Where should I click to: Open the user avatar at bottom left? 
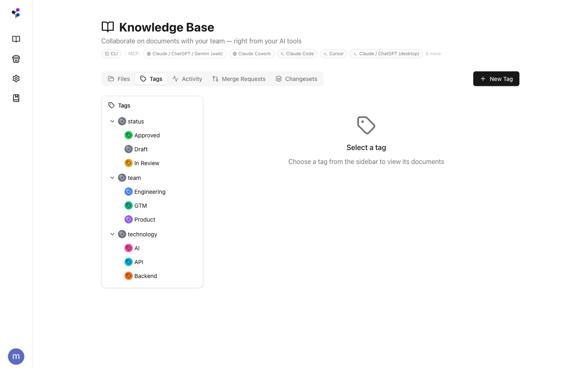pyautogui.click(x=16, y=356)
